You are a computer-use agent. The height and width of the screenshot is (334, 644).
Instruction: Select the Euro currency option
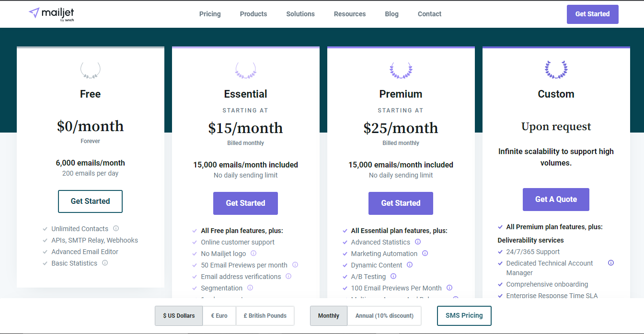click(219, 316)
